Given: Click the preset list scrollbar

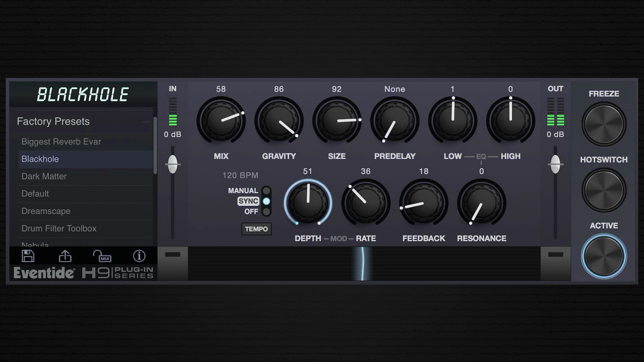Looking at the screenshot, I should [155, 145].
